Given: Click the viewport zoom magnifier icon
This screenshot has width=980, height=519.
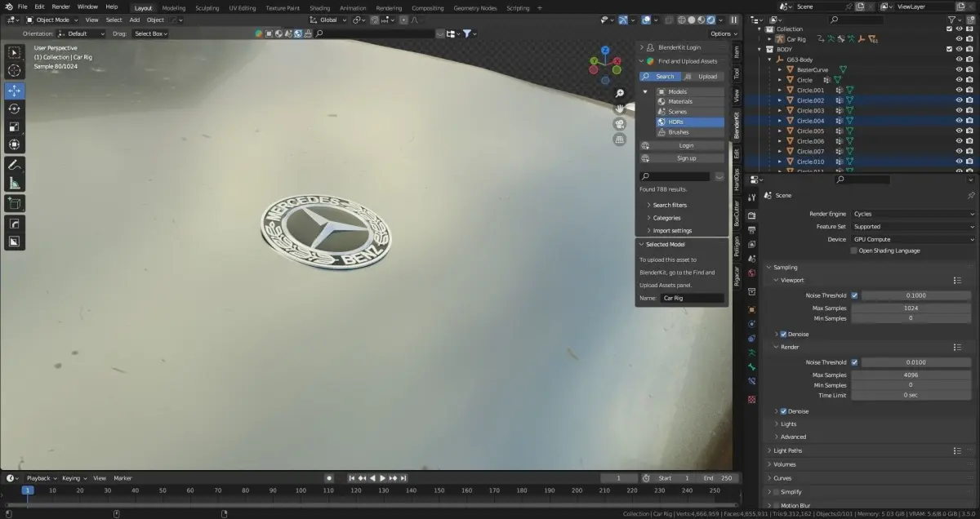Looking at the screenshot, I should point(620,94).
